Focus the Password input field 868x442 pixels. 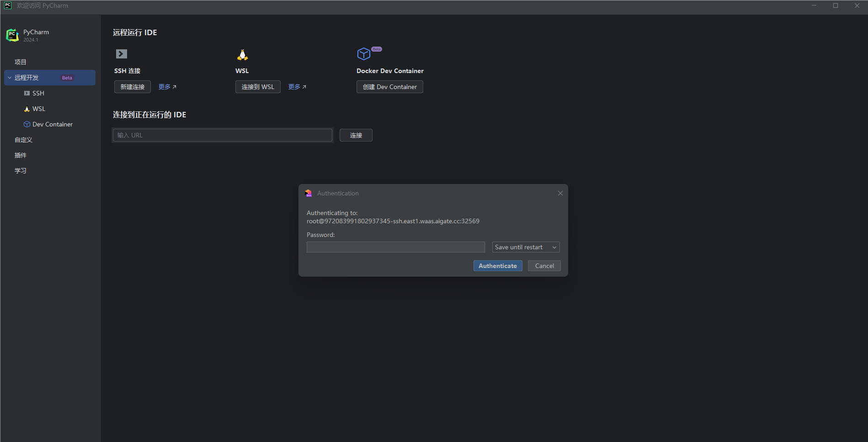click(395, 247)
